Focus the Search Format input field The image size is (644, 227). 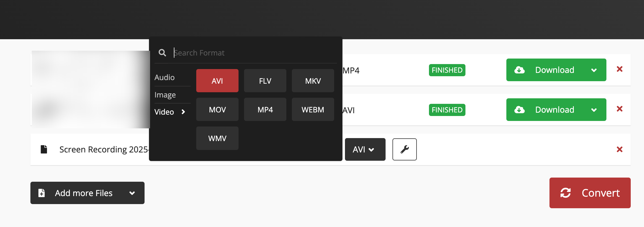point(254,53)
